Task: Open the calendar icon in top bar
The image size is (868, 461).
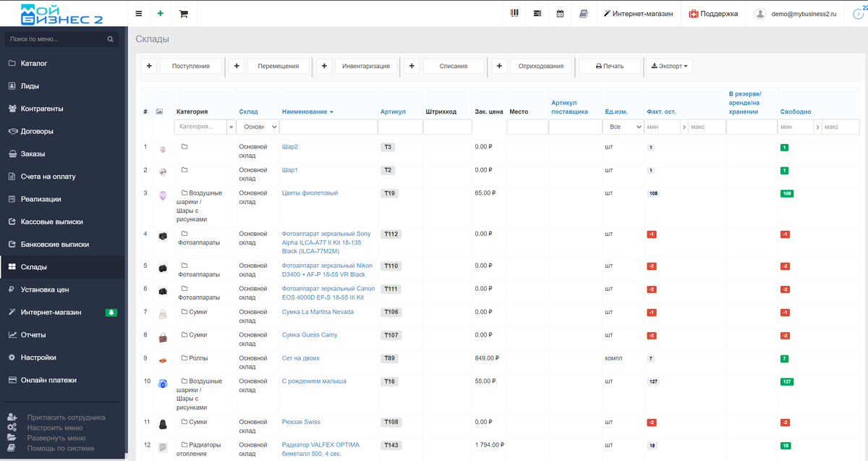Action: pos(560,14)
